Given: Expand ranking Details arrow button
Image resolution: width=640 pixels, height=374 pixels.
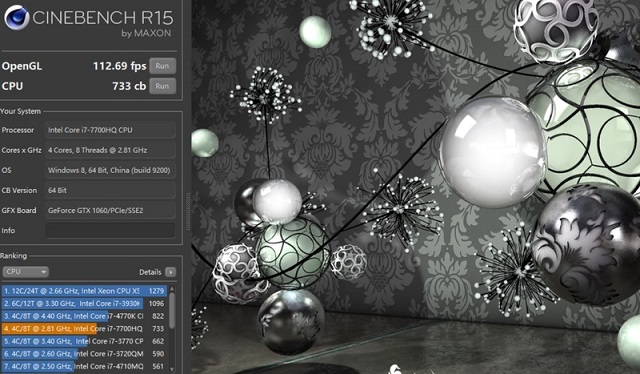Looking at the screenshot, I should tap(171, 272).
